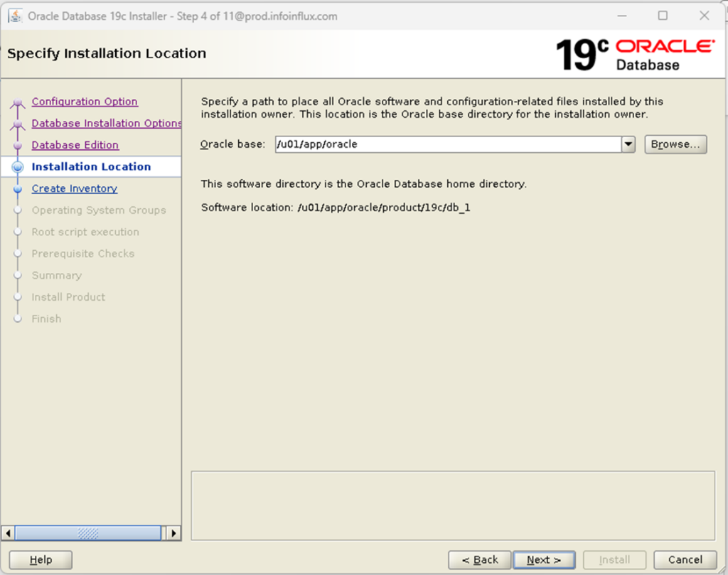Image resolution: width=728 pixels, height=575 pixels.
Task: Open Database Installation Options step
Action: click(x=107, y=123)
